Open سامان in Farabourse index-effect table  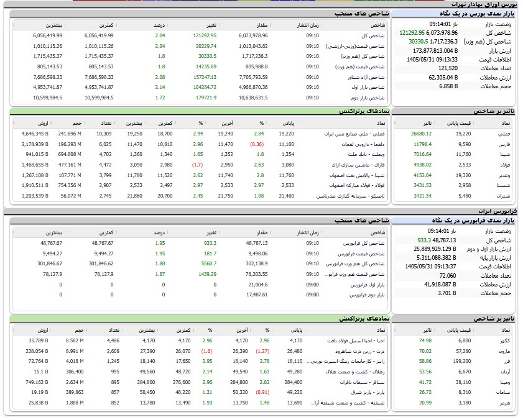pyautogui.click(x=502, y=392)
